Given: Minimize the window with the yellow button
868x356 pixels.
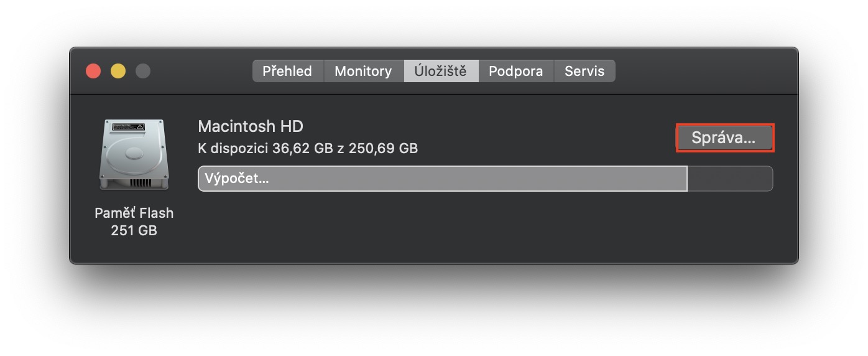Looking at the screenshot, I should 118,71.
